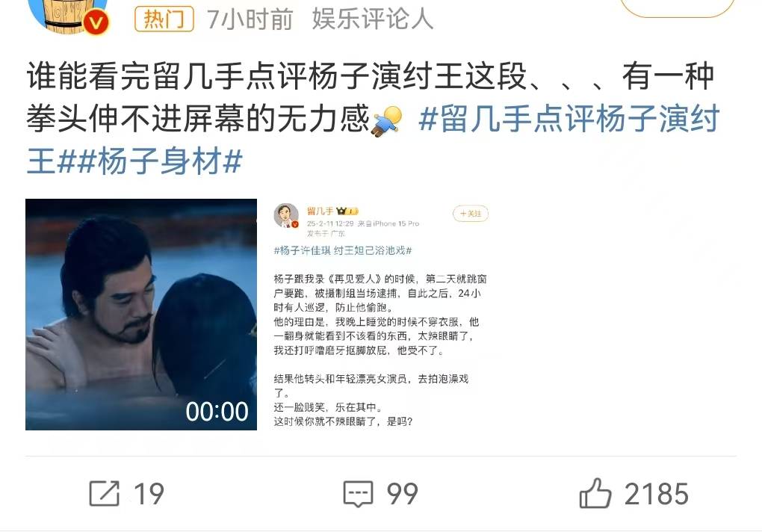Screen dimensions: 762x532
Task: Tap the 娱乐评论人 author description
Action: (373, 19)
